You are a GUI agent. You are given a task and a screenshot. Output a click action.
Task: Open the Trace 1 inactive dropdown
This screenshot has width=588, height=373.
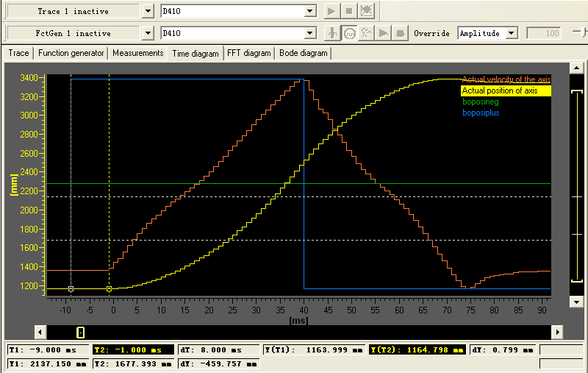pyautogui.click(x=148, y=11)
